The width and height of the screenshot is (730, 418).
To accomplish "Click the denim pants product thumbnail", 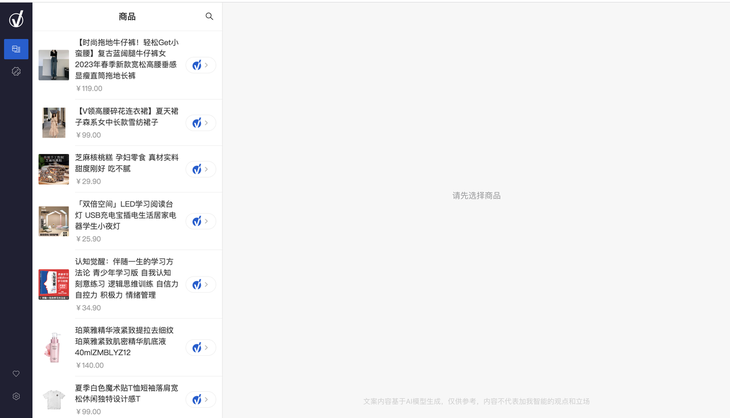I will pyautogui.click(x=54, y=65).
